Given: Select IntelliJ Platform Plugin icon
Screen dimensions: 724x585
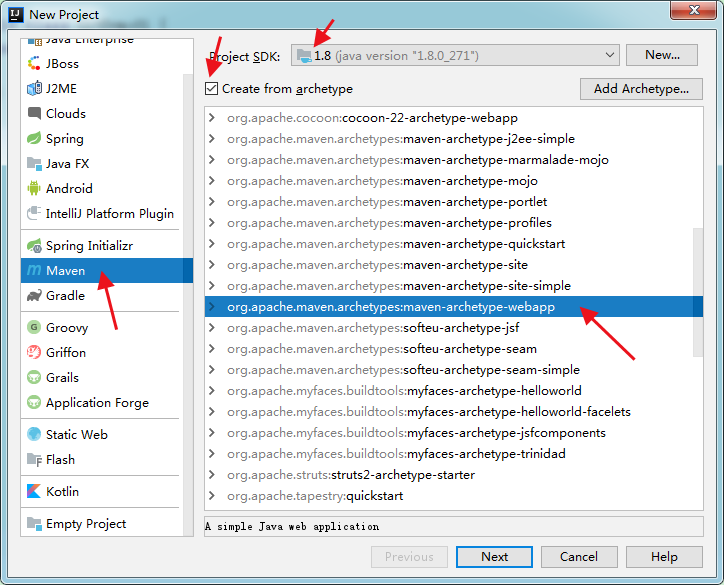Looking at the screenshot, I should click(34, 213).
